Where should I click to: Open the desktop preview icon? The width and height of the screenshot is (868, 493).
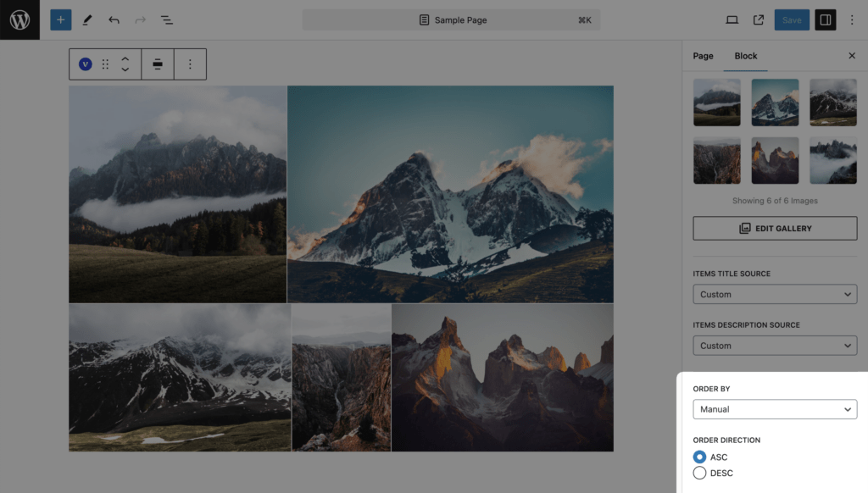[x=732, y=20]
